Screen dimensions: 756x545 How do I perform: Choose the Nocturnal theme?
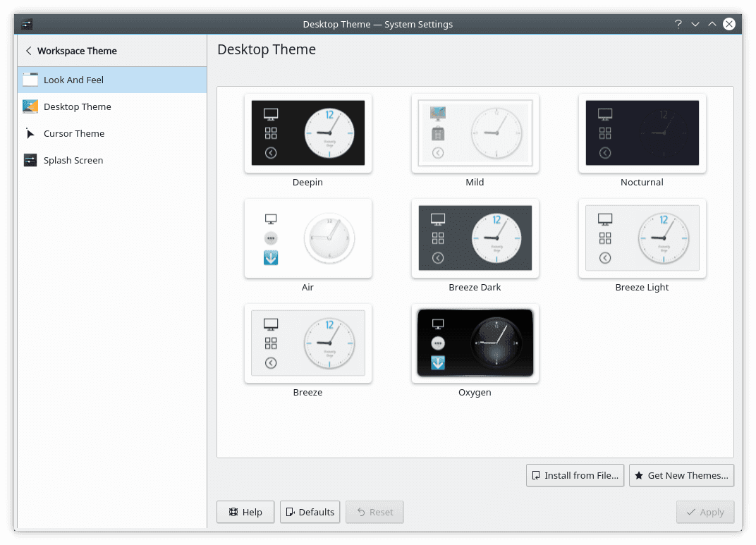(642, 133)
